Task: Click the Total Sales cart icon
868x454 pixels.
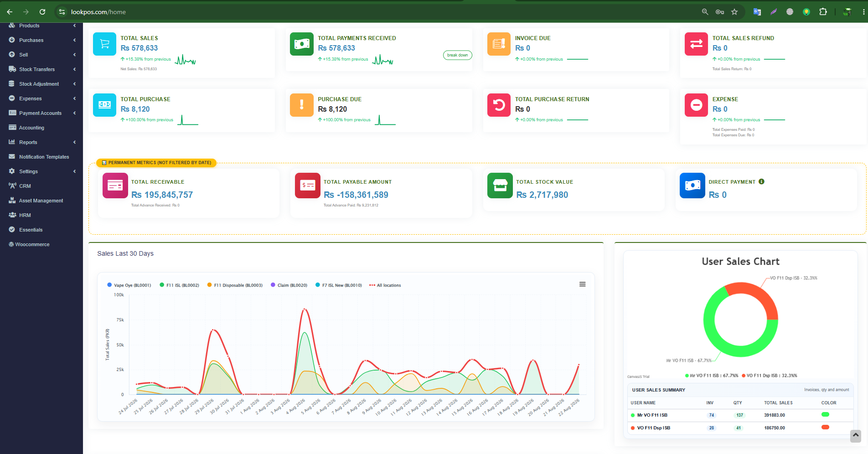Action: (104, 44)
